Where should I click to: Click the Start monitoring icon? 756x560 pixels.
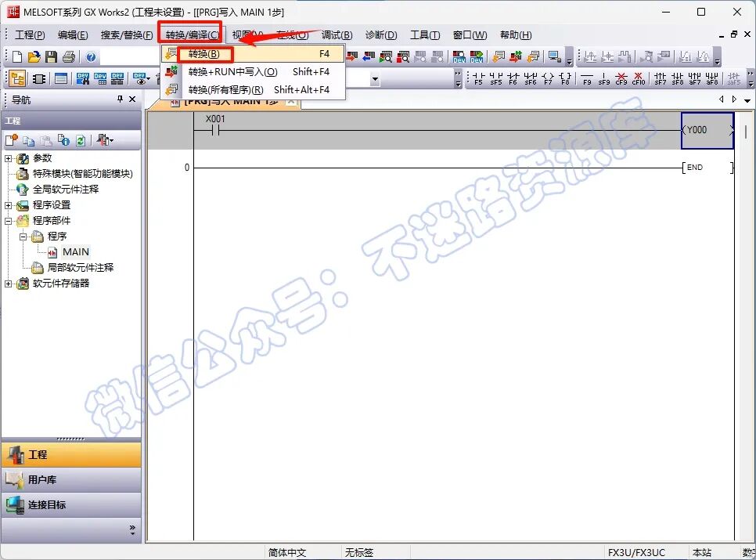click(386, 57)
